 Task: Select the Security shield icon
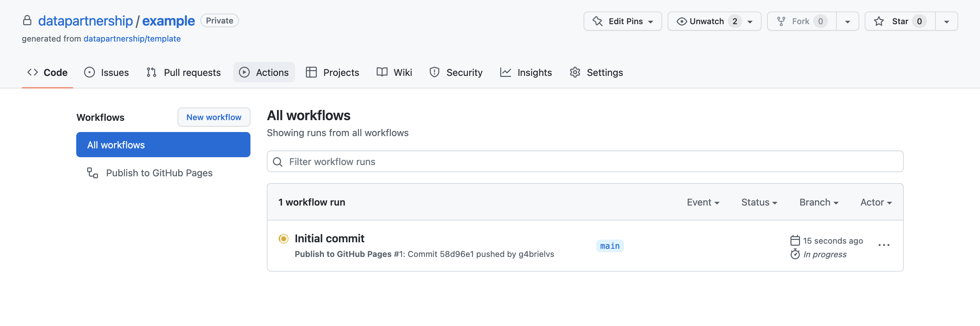pyautogui.click(x=434, y=72)
